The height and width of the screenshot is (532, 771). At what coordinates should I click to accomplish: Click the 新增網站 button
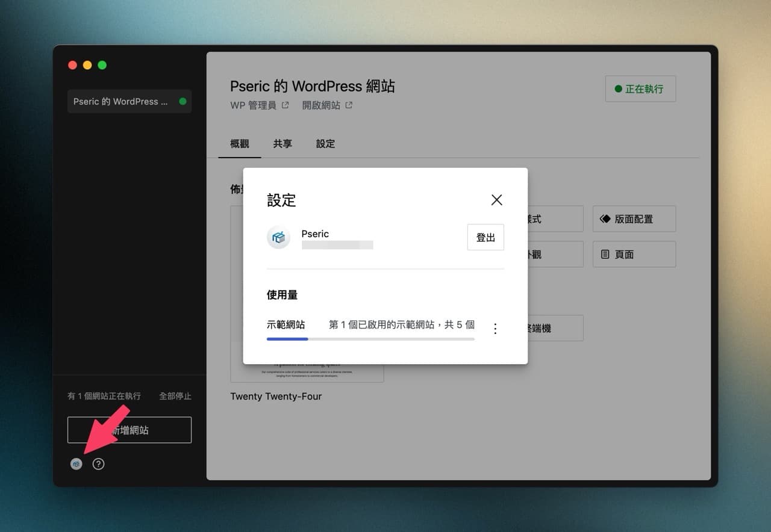[130, 430]
